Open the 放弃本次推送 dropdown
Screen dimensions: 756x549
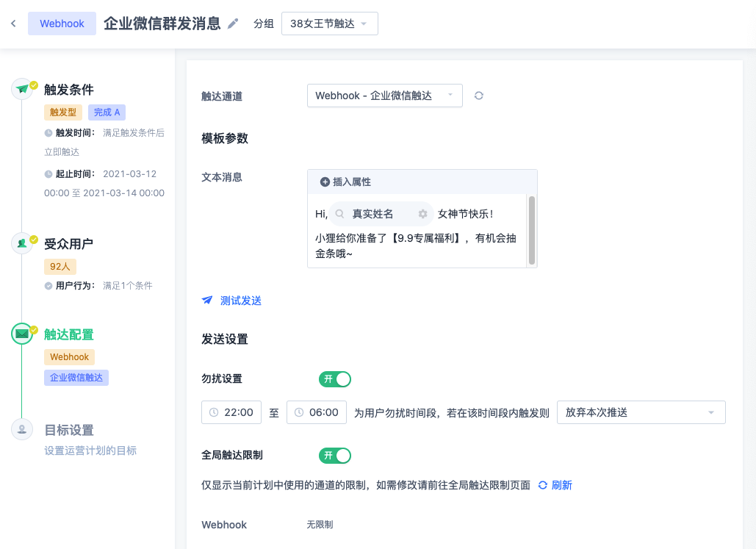[x=641, y=412]
